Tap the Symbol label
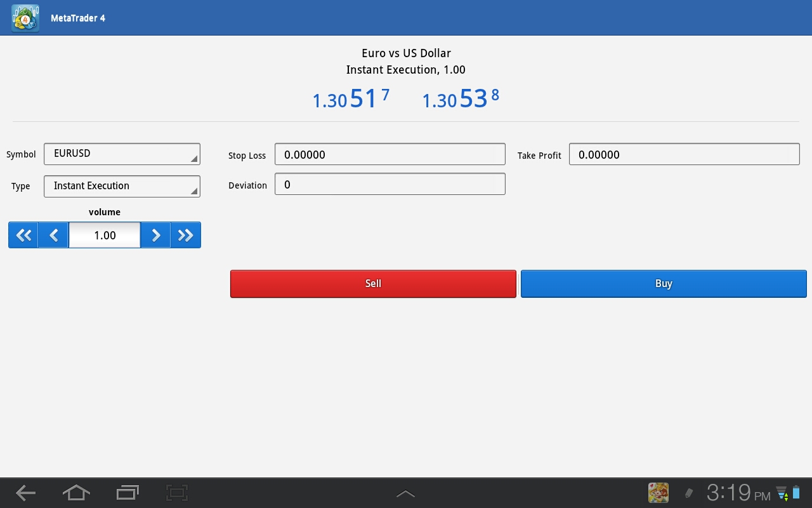This screenshot has height=508, width=812. click(21, 154)
